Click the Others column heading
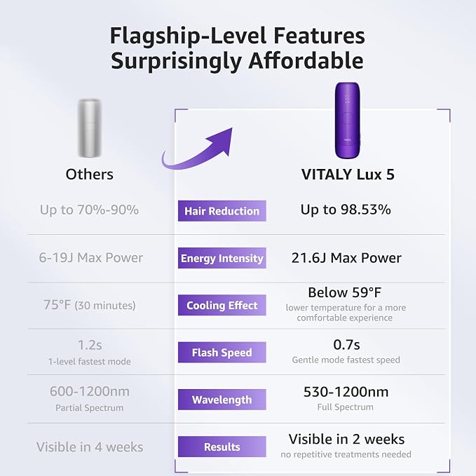This screenshot has height=476, width=476. click(90, 175)
